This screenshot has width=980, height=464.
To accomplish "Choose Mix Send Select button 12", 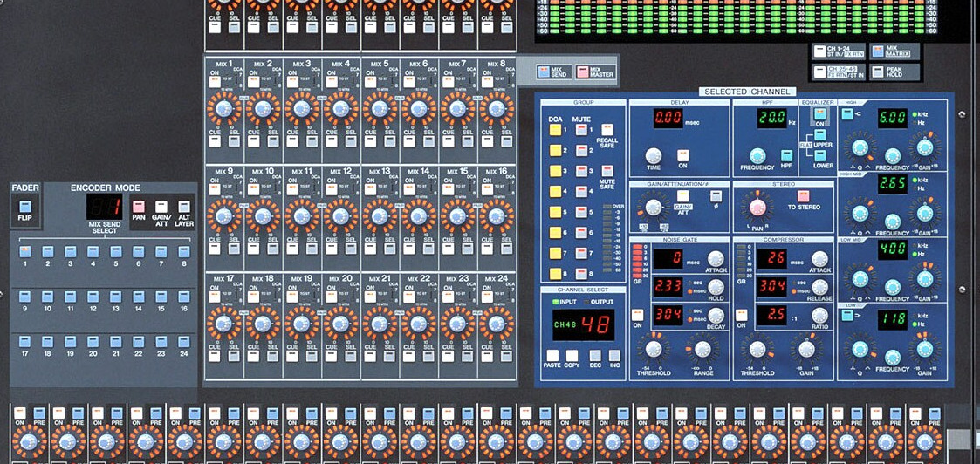I will click(x=93, y=297).
